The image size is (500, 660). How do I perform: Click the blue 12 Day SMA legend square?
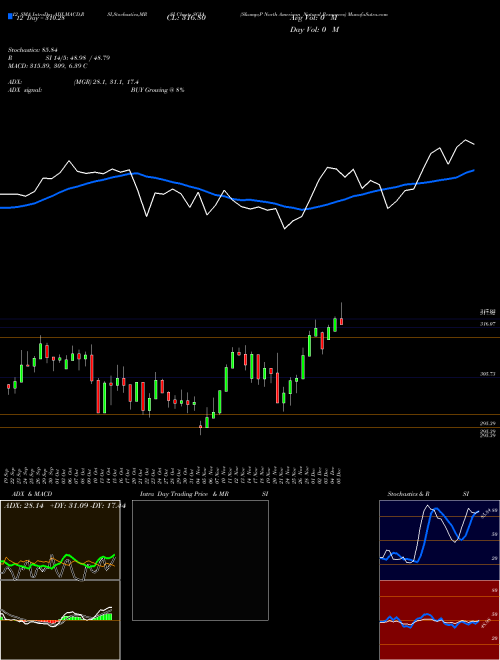click(11, 16)
